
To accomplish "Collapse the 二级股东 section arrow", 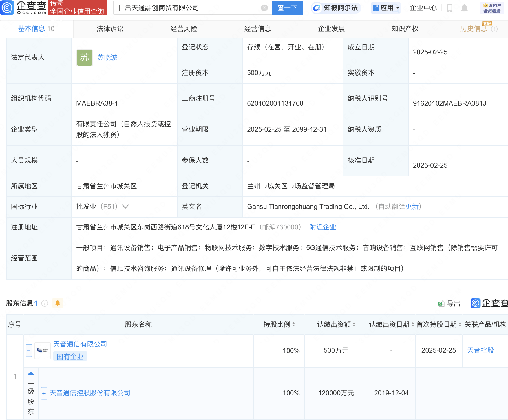I will tap(31, 373).
